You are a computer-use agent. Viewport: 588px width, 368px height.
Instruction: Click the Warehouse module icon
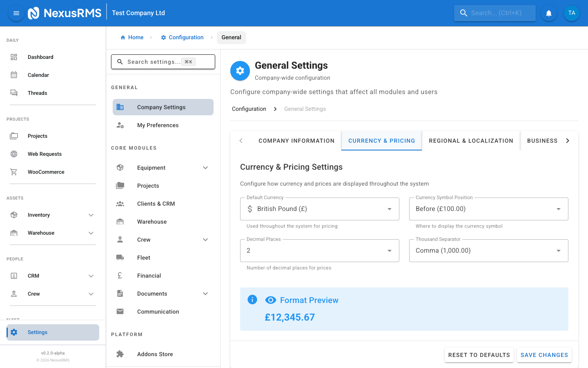tap(120, 221)
